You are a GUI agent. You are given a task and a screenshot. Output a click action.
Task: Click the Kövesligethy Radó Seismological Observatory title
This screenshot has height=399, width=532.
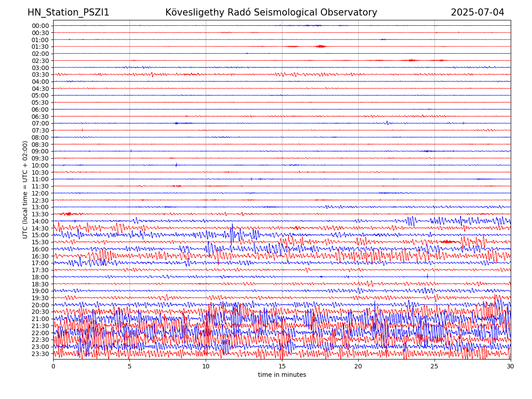pyautogui.click(x=271, y=12)
